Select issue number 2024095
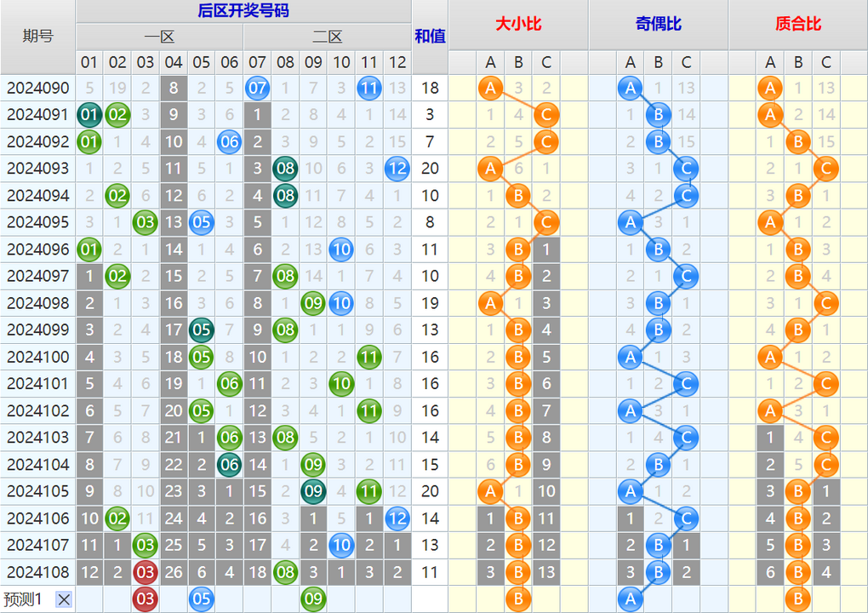 coord(37,222)
